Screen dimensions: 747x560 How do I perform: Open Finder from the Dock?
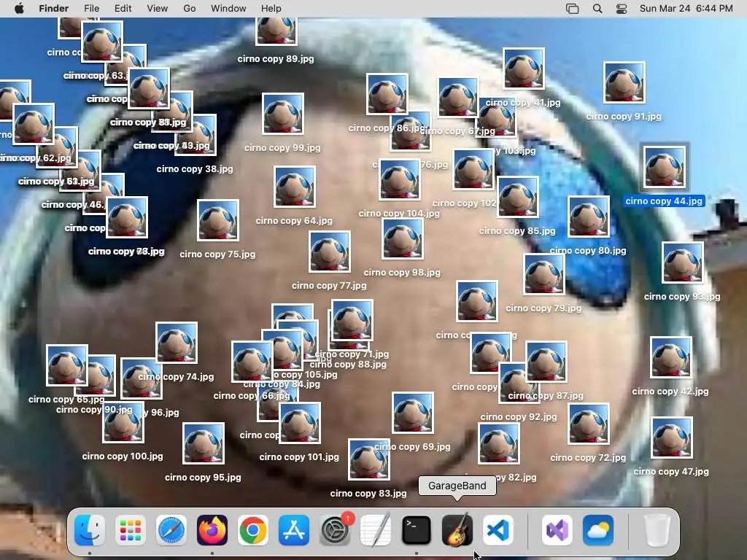pos(90,530)
